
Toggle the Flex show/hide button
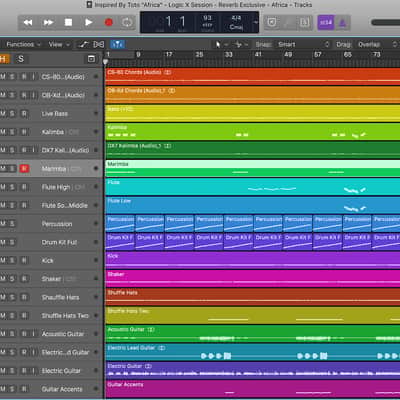click(x=99, y=44)
